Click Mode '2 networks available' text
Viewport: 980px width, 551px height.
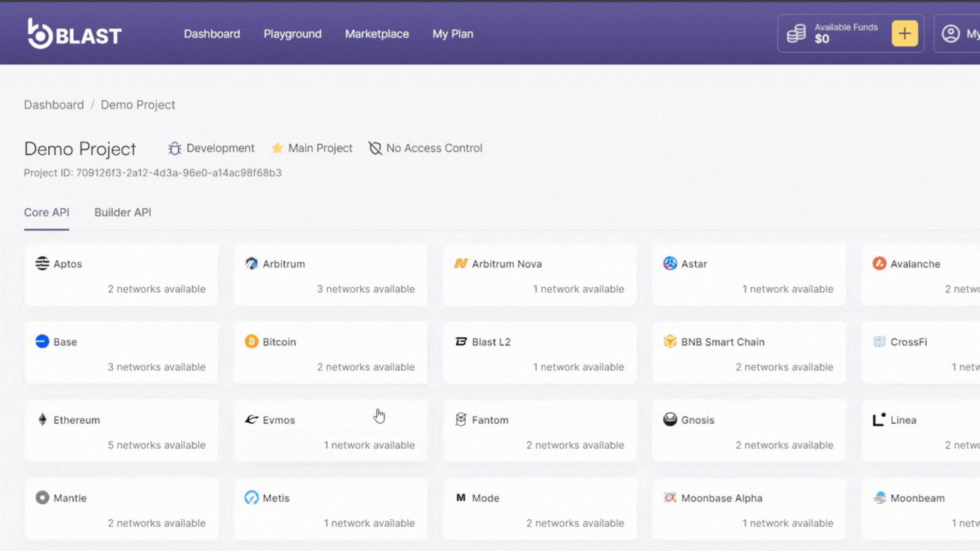pyautogui.click(x=575, y=523)
